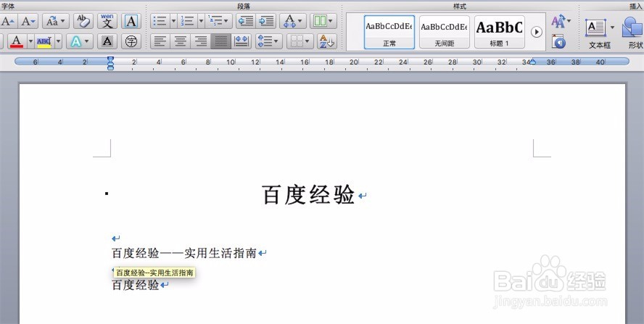Viewport: 644px width, 324px height.
Task: Click the shapes (形状) icon
Action: click(x=633, y=28)
